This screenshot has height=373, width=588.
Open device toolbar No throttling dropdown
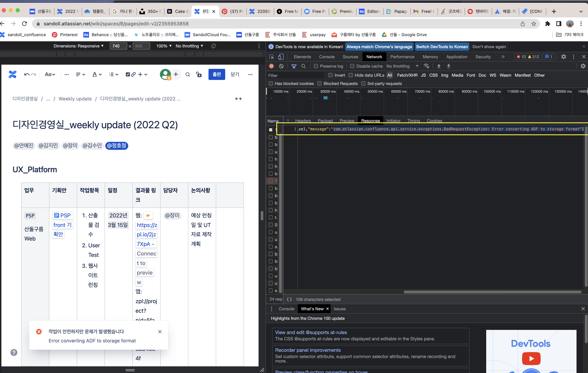(189, 46)
